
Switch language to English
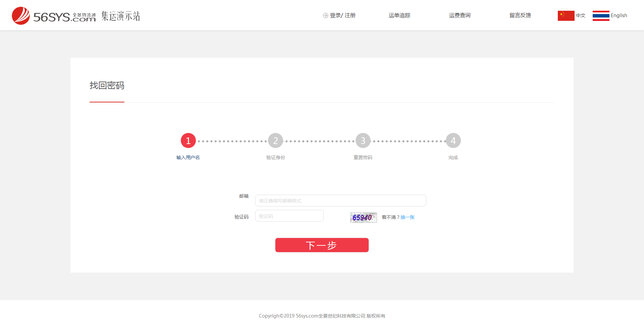[619, 15]
